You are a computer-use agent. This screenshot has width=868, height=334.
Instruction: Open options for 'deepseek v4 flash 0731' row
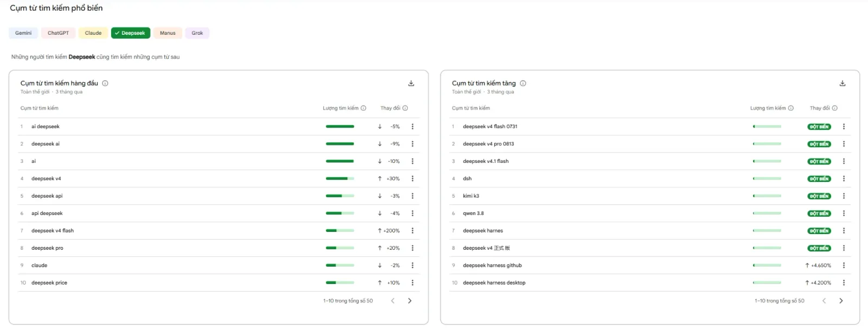(844, 127)
